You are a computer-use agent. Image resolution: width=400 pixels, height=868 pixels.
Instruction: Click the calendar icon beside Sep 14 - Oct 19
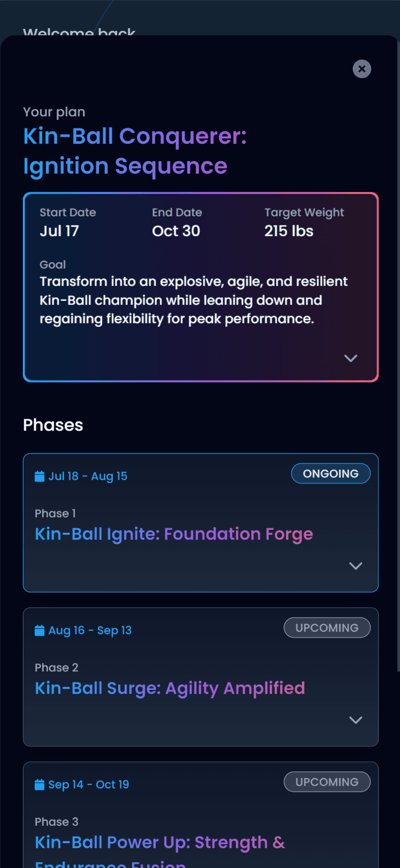39,785
